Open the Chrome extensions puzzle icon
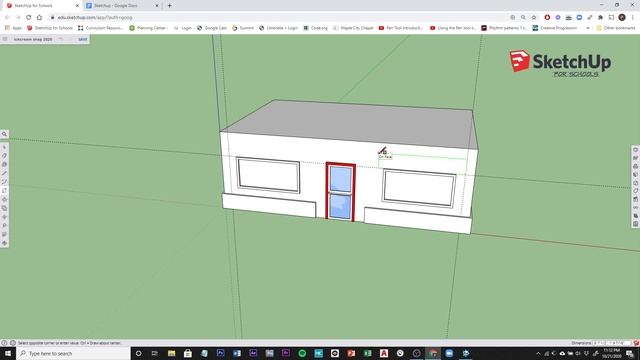This screenshot has width=640, height=360. click(600, 18)
